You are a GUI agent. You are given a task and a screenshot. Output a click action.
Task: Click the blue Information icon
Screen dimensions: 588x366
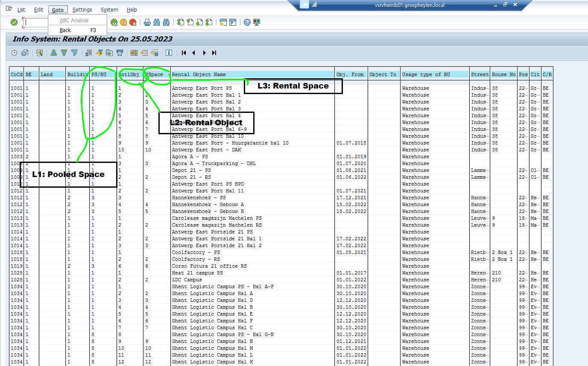point(169,53)
